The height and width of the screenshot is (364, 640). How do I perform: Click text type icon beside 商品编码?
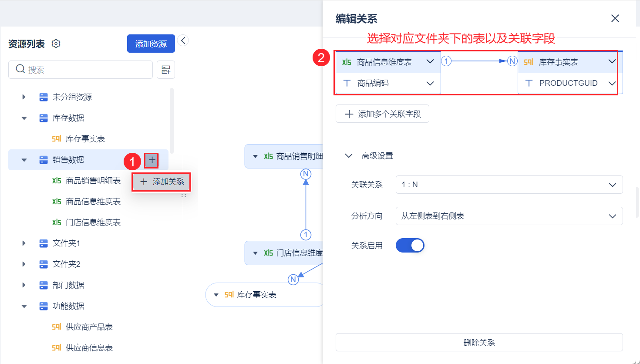pos(347,83)
